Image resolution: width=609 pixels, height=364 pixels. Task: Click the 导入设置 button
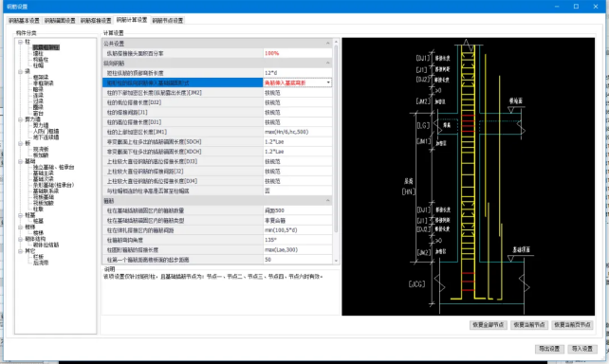pyautogui.click(x=582, y=349)
